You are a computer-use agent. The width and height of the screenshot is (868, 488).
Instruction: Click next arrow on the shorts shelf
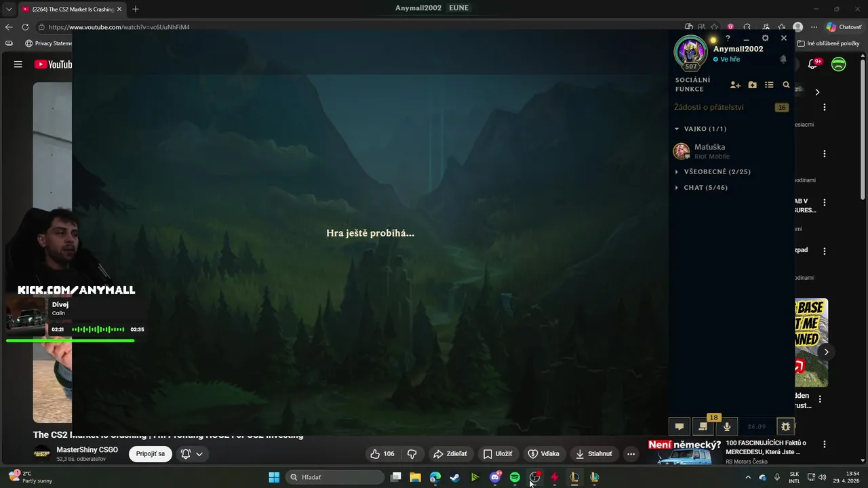(x=826, y=352)
